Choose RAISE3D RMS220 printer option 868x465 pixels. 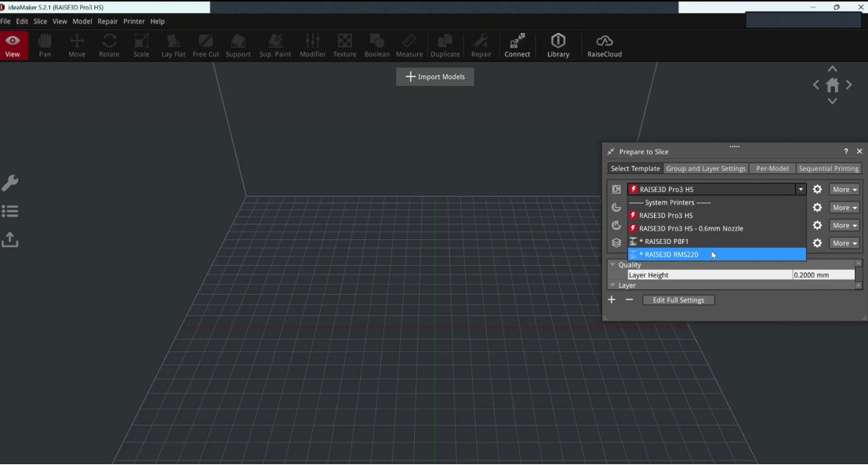pyautogui.click(x=717, y=254)
